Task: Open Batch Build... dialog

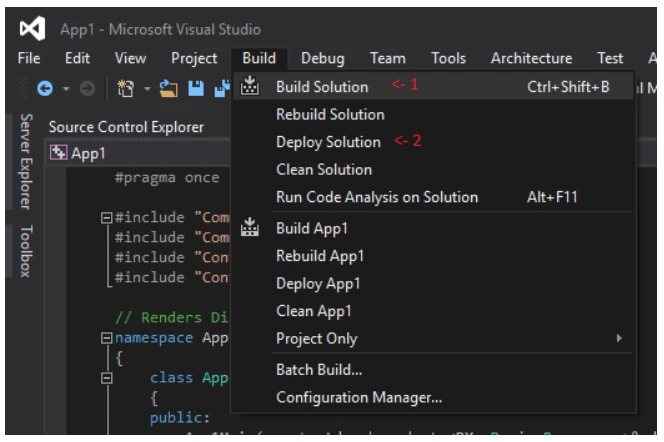Action: click(x=433, y=370)
